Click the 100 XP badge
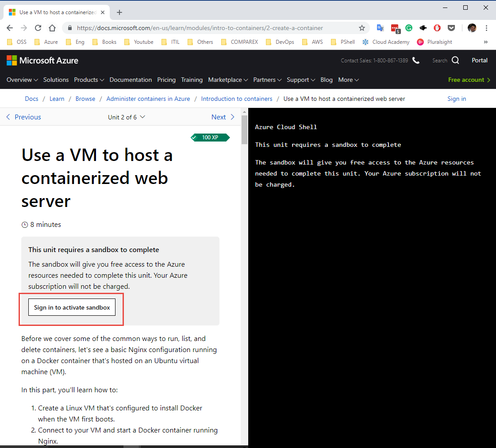 210,138
